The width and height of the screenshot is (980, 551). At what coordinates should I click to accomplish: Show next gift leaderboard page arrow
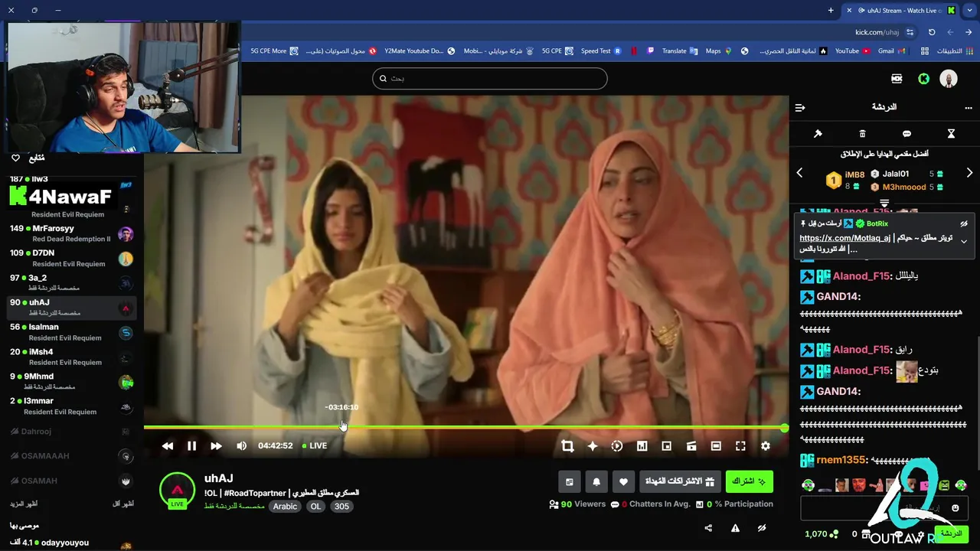pos(969,173)
